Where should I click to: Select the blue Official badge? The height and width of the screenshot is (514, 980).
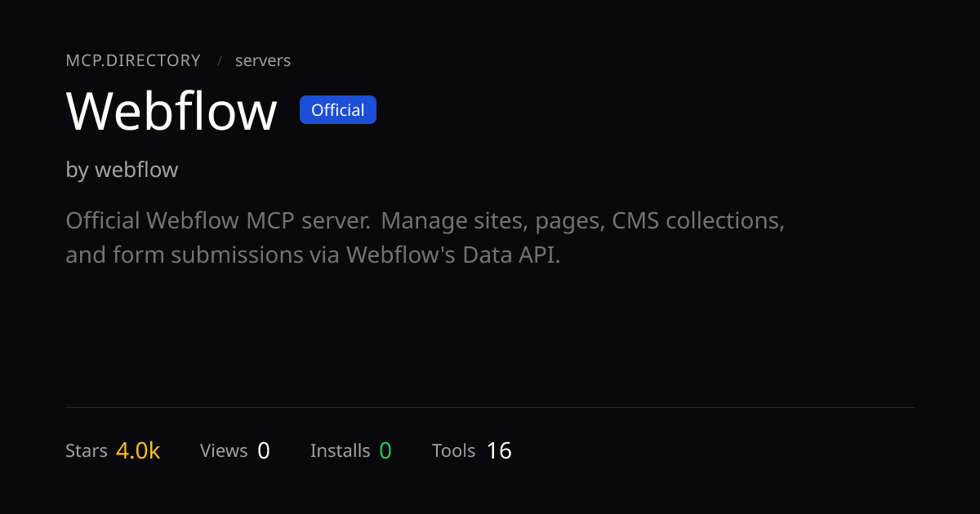pos(338,110)
